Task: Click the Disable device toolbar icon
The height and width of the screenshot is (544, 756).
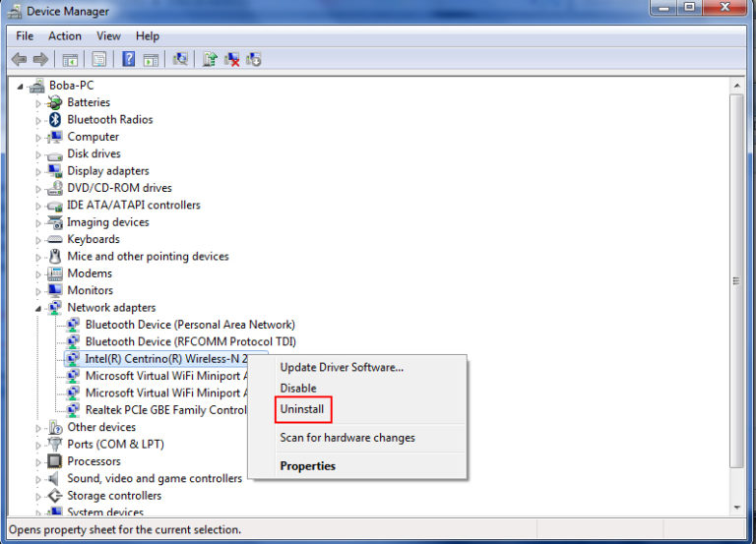Action: pos(254,59)
